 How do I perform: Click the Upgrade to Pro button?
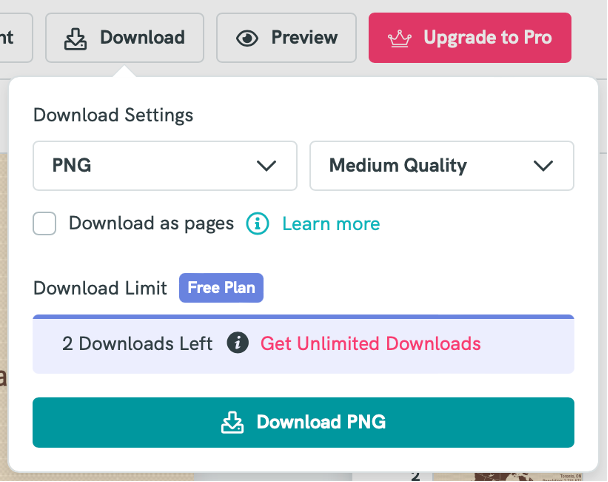(x=470, y=38)
